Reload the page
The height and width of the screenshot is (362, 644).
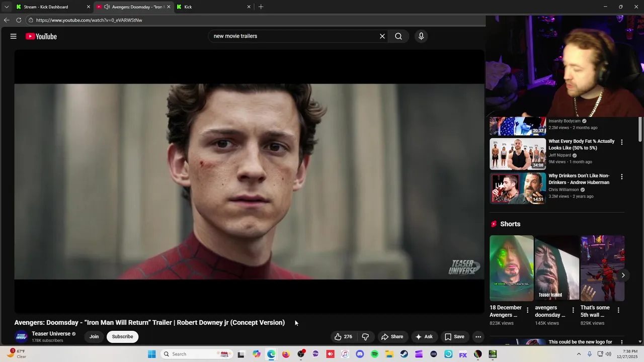[19, 20]
